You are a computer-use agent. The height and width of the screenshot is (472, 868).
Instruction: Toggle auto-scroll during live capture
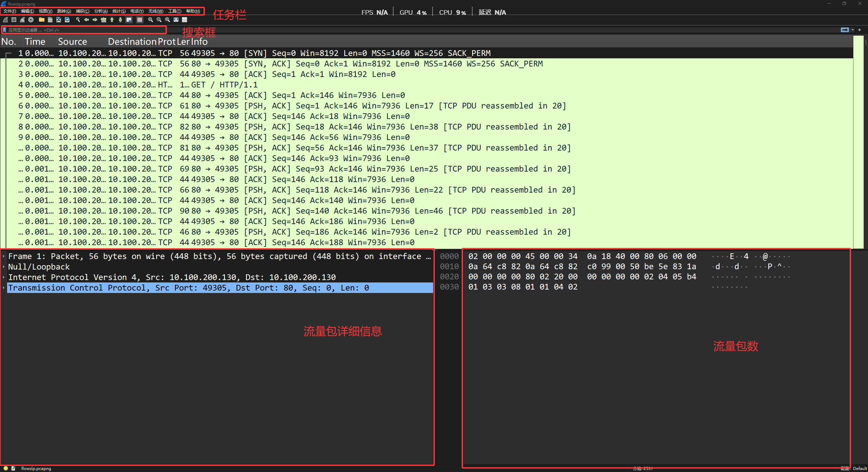(129, 20)
